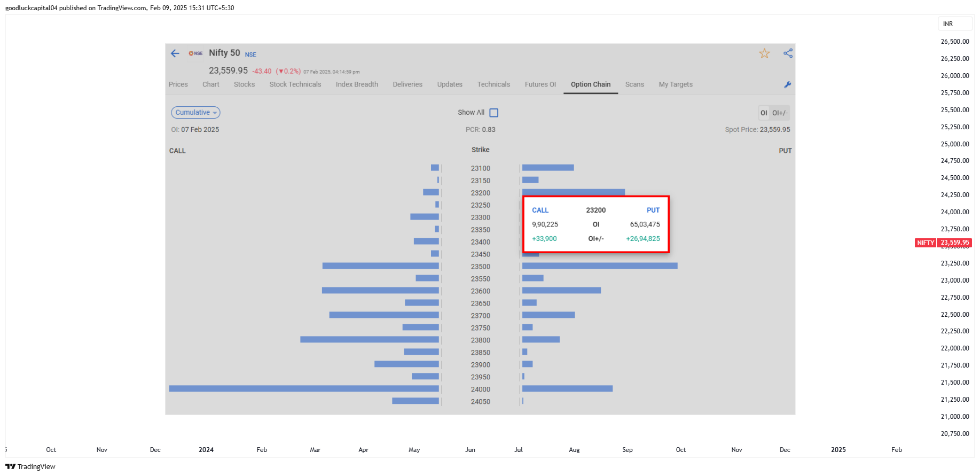The height and width of the screenshot is (476, 980).
Task: Click the 26,500.00 price axis label
Action: (955, 42)
